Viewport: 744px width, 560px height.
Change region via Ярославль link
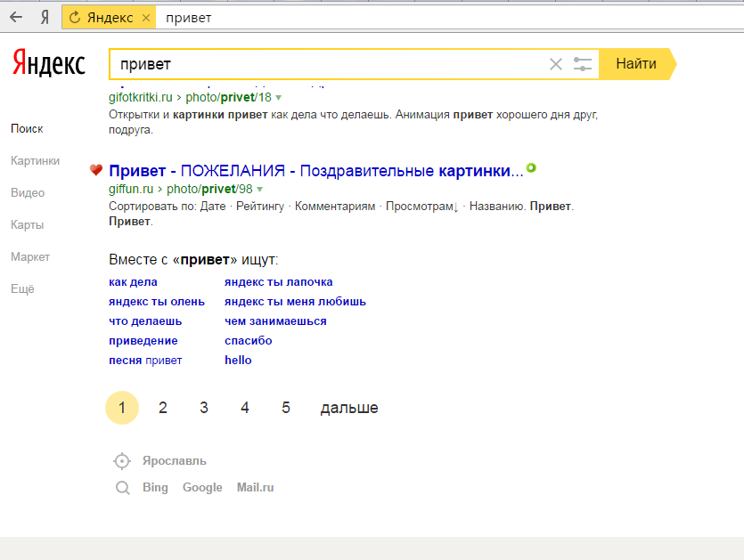click(174, 461)
